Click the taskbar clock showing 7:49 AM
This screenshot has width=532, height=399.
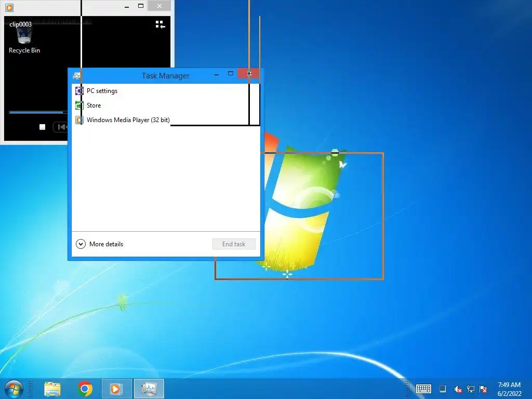click(509, 389)
